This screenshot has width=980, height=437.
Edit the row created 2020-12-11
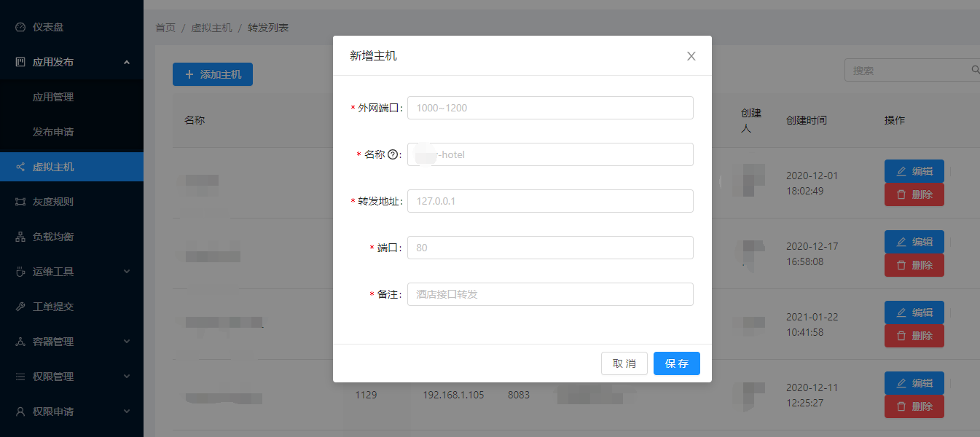[x=914, y=383]
